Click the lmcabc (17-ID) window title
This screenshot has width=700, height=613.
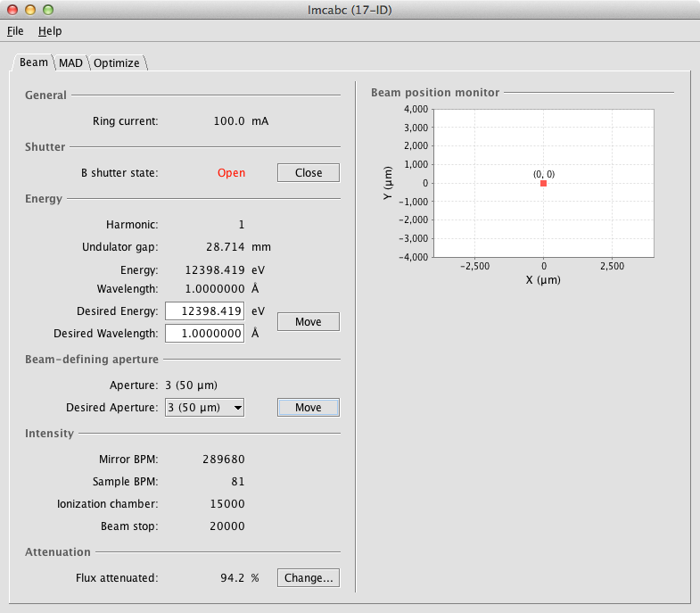click(x=350, y=10)
